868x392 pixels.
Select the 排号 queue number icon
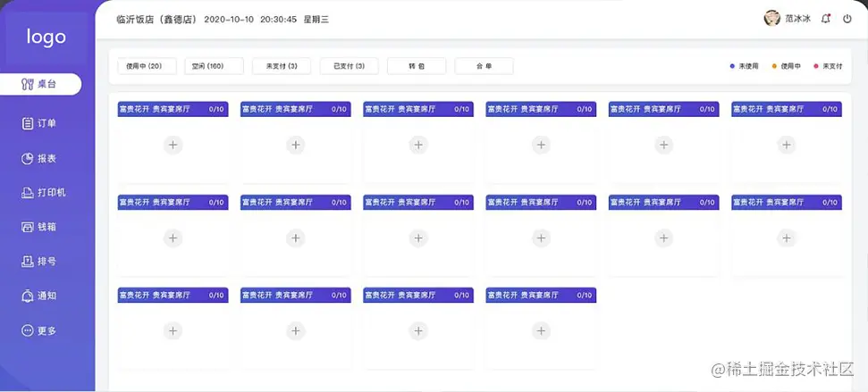[28, 262]
